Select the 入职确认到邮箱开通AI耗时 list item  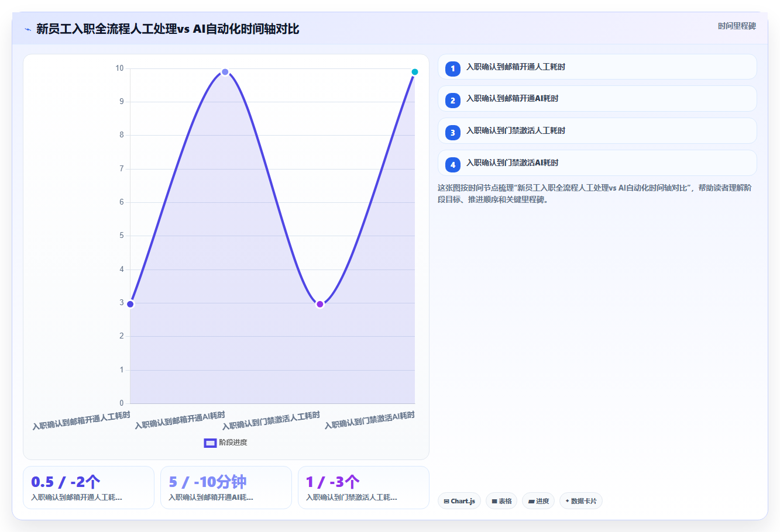pyautogui.click(x=597, y=99)
